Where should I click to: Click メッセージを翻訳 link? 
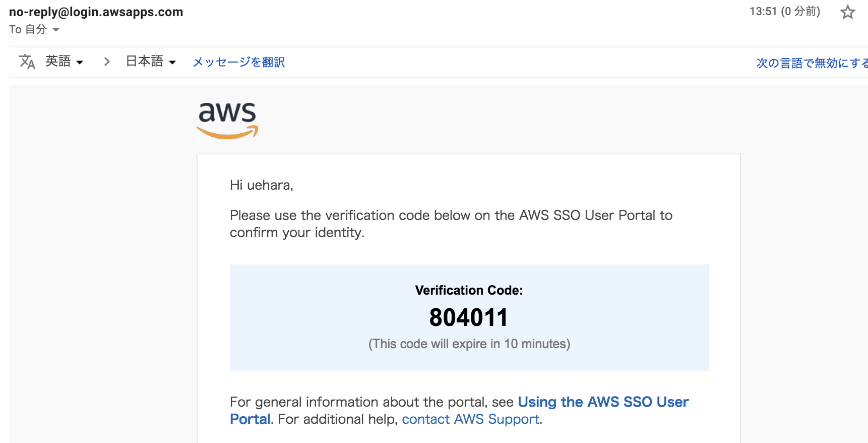pyautogui.click(x=239, y=62)
